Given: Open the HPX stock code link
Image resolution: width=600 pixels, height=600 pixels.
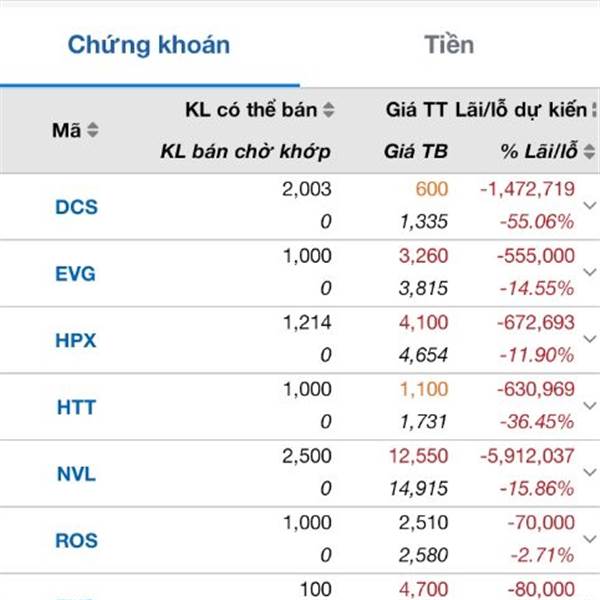Looking at the screenshot, I should click(75, 340).
